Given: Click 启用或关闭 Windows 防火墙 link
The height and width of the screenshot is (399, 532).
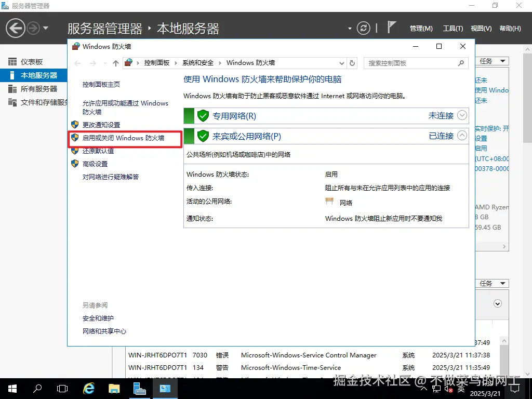Looking at the screenshot, I should [124, 137].
